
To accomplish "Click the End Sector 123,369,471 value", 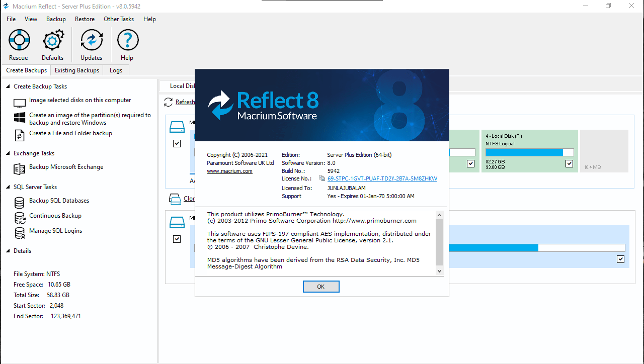I will coord(66,316).
